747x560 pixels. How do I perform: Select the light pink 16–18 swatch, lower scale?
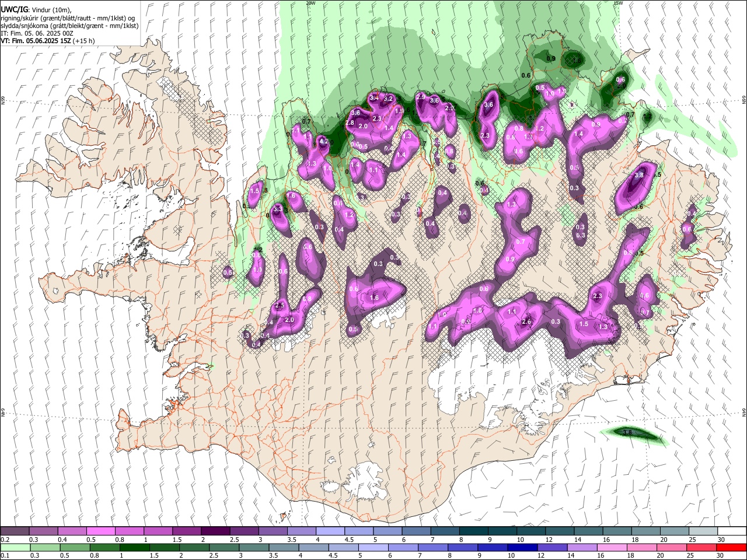[612, 547]
